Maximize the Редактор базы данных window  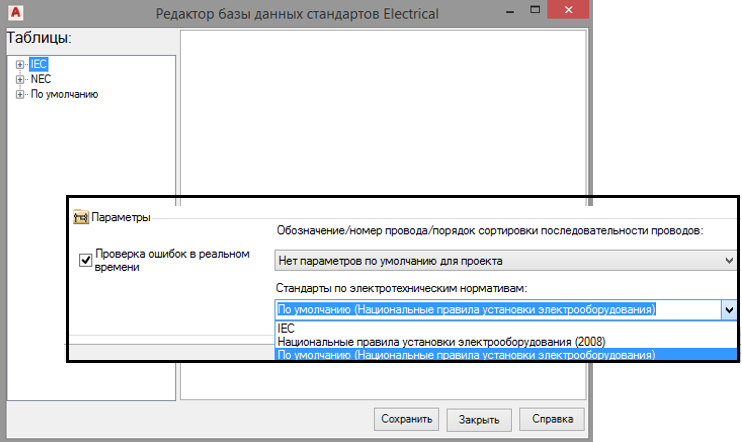click(535, 10)
